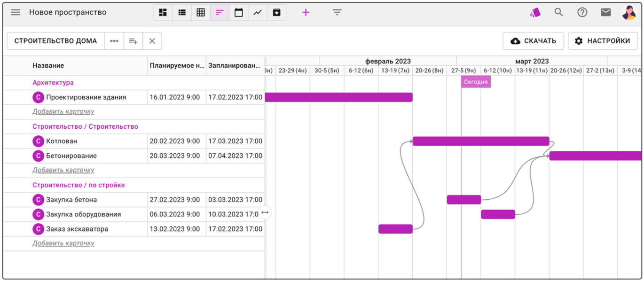Click Добавить карточку link under Архитектура
Image resolution: width=644 pixels, height=281 pixels.
pos(63,112)
